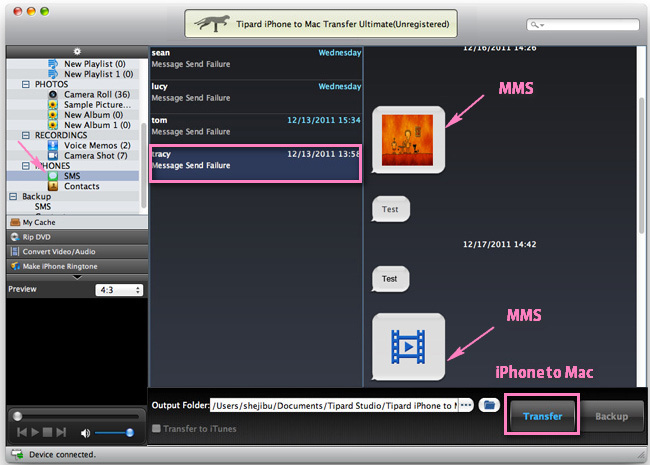Click the Output Folder path field
Image resolution: width=650 pixels, height=465 pixels.
(334, 405)
